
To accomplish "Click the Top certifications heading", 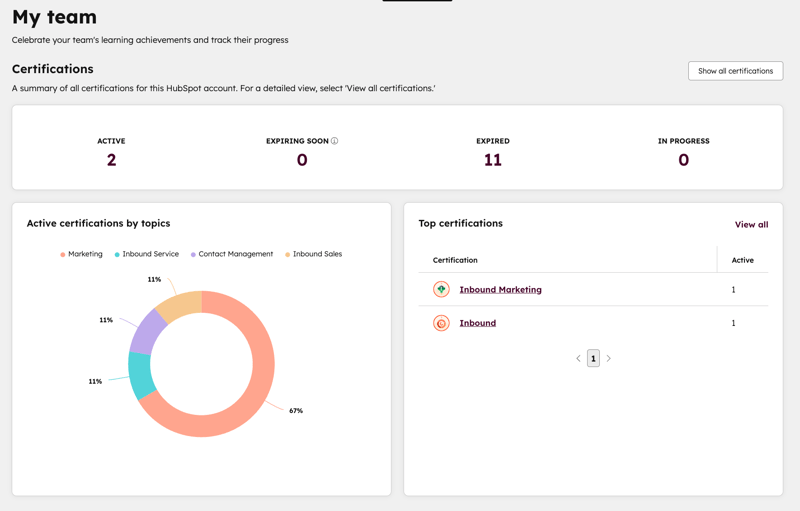I will [461, 223].
